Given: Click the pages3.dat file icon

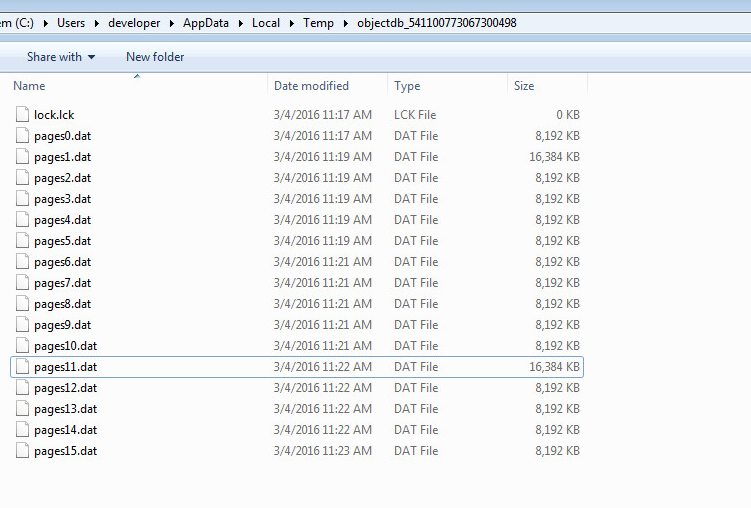Looking at the screenshot, I should pyautogui.click(x=22, y=199).
